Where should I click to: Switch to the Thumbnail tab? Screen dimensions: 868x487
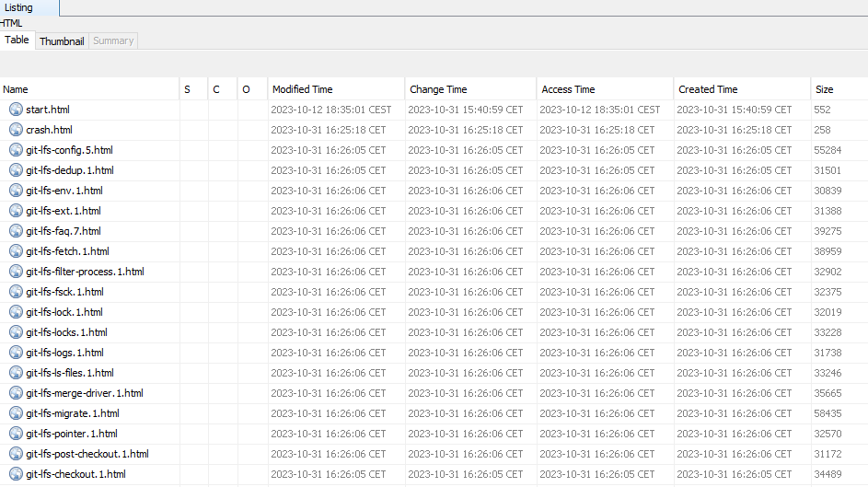(x=62, y=41)
